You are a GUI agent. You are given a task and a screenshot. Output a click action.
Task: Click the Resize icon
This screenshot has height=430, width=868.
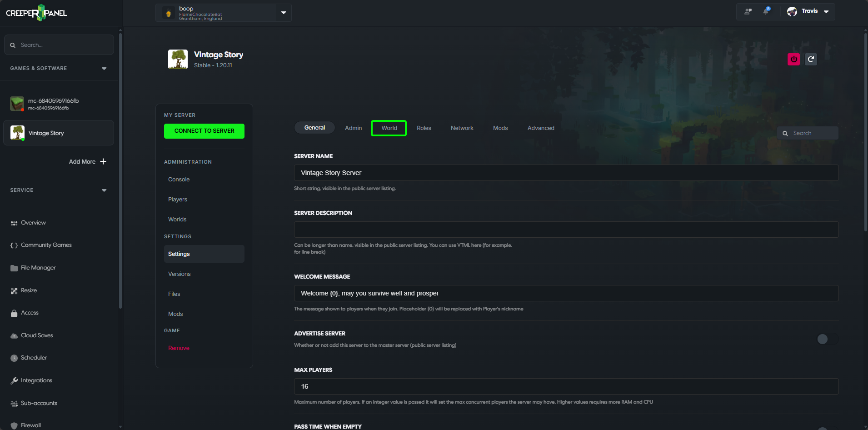(x=14, y=291)
